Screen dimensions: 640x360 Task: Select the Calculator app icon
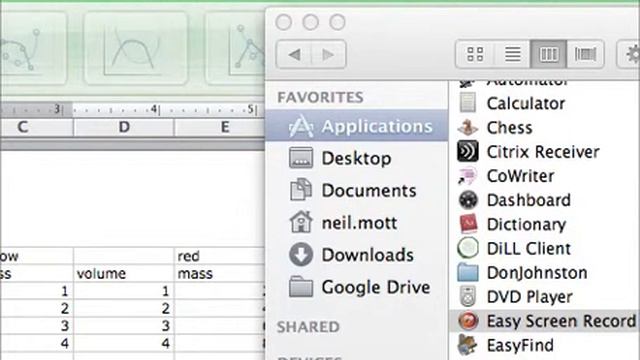(468, 102)
